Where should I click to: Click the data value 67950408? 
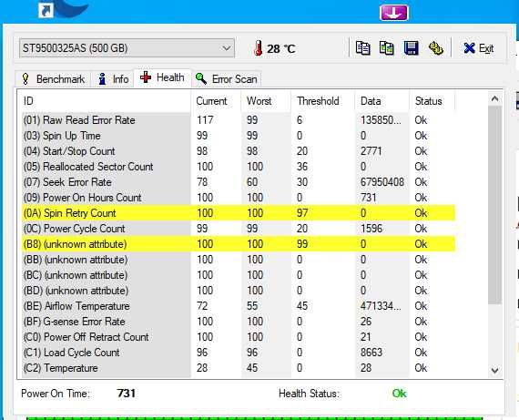pyautogui.click(x=382, y=182)
